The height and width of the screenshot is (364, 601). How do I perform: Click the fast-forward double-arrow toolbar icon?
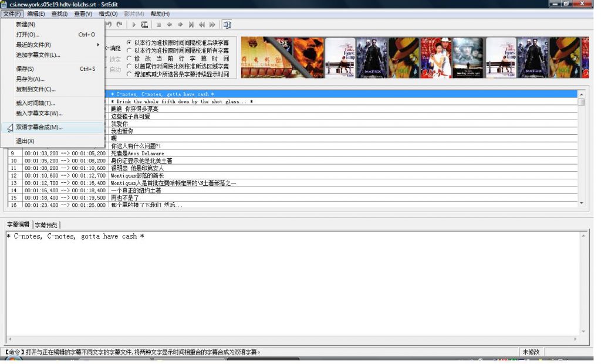tap(212, 25)
